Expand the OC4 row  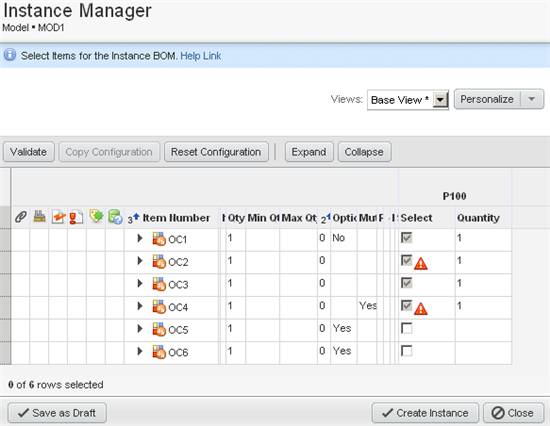tap(140, 306)
